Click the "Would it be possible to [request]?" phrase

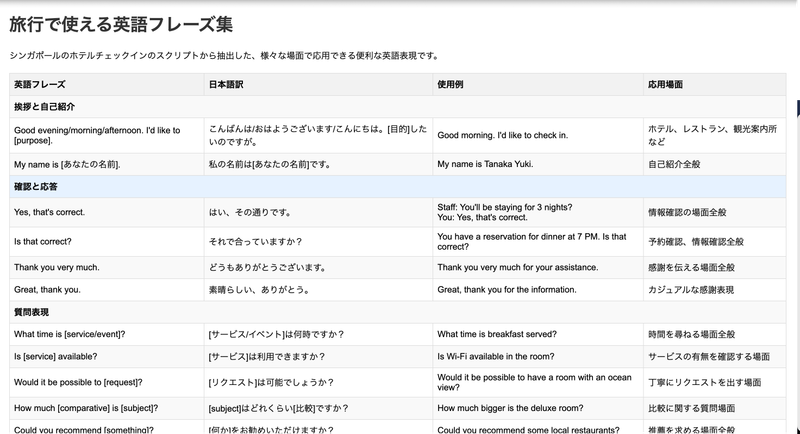78,382
